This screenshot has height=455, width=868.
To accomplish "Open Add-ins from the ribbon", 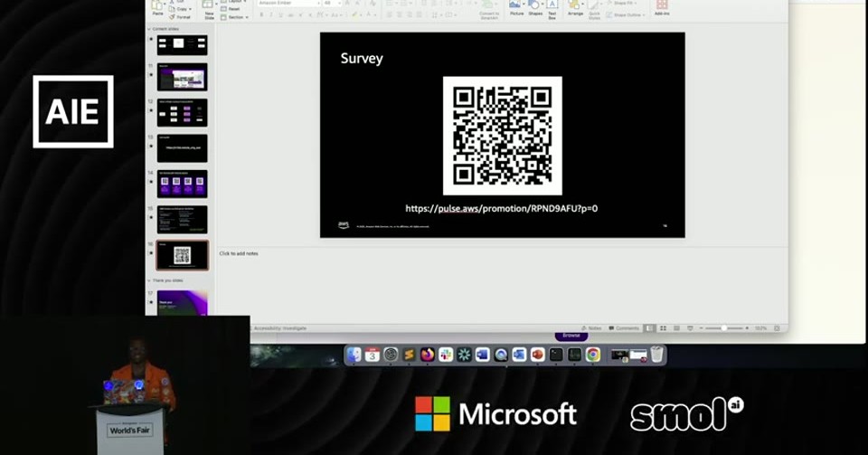I will (x=662, y=7).
